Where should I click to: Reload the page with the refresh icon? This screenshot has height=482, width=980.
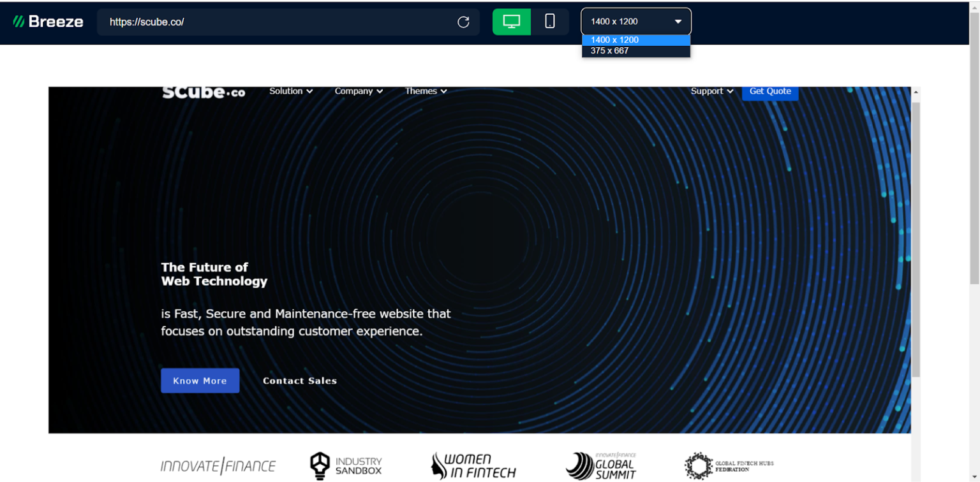point(463,22)
